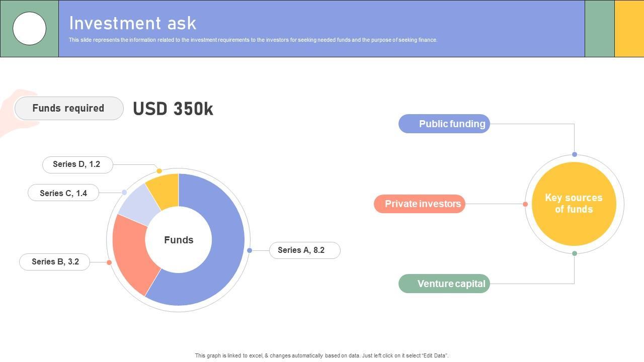Click the Funds donut center label
644x362 pixels.
click(x=179, y=240)
